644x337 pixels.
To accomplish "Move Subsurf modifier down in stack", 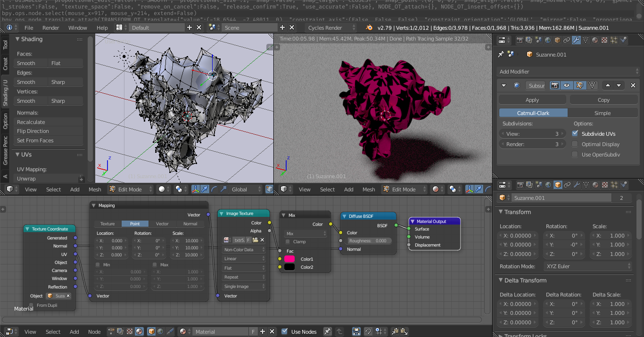I will pyautogui.click(x=619, y=85).
